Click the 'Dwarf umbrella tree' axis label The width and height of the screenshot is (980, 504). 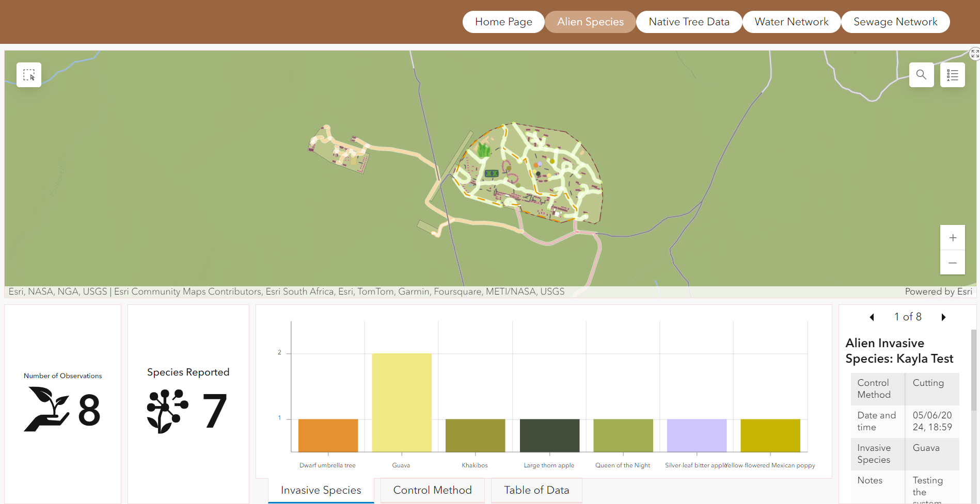(x=328, y=465)
